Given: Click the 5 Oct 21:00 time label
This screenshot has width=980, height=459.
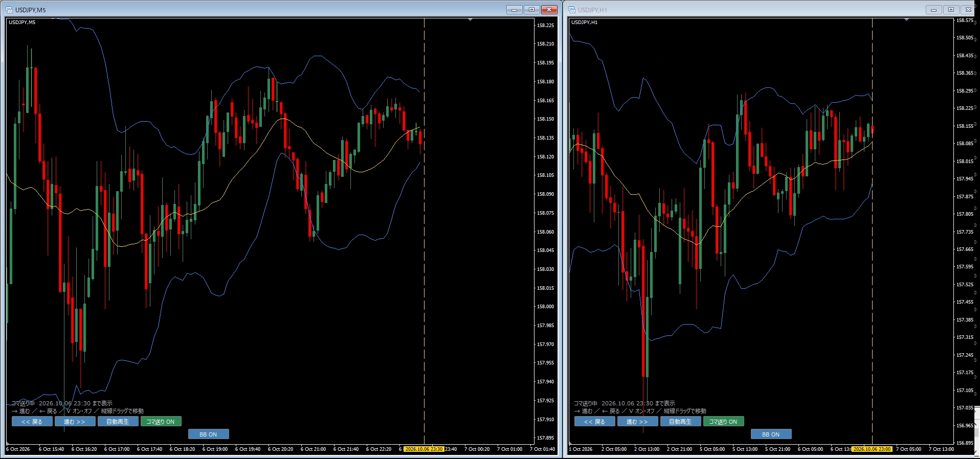Looking at the screenshot, I should (777, 449).
